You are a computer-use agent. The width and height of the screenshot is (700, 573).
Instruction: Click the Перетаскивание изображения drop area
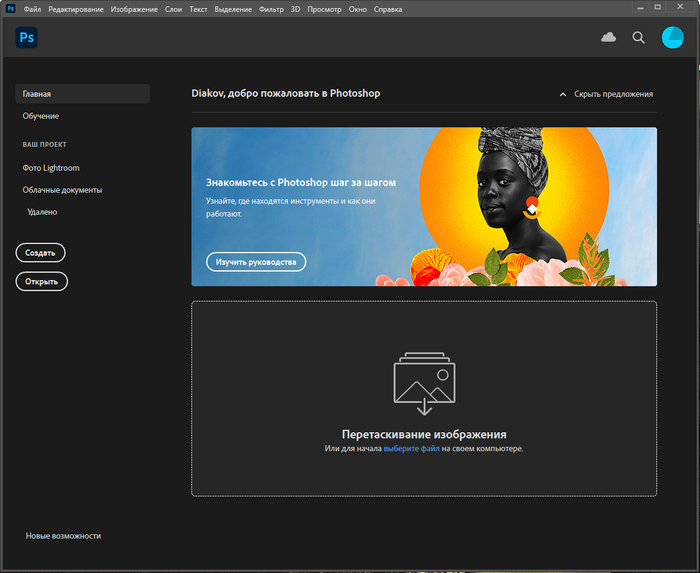click(x=424, y=399)
